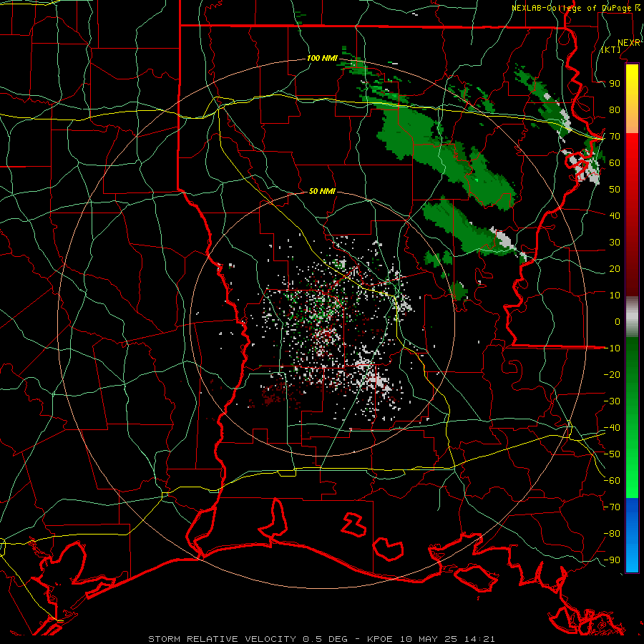Pick the red segment of the color bar

632,213
